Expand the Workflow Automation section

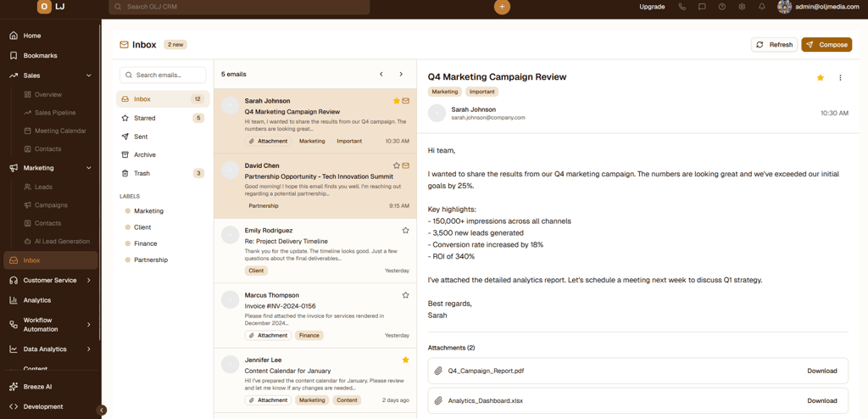[x=88, y=324]
